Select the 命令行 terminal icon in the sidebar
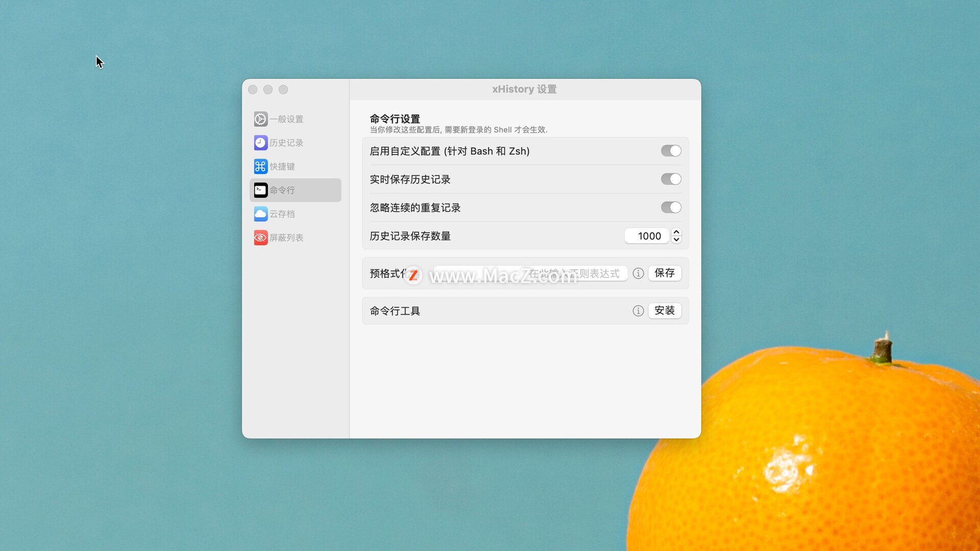The height and width of the screenshot is (551, 980). [x=260, y=190]
